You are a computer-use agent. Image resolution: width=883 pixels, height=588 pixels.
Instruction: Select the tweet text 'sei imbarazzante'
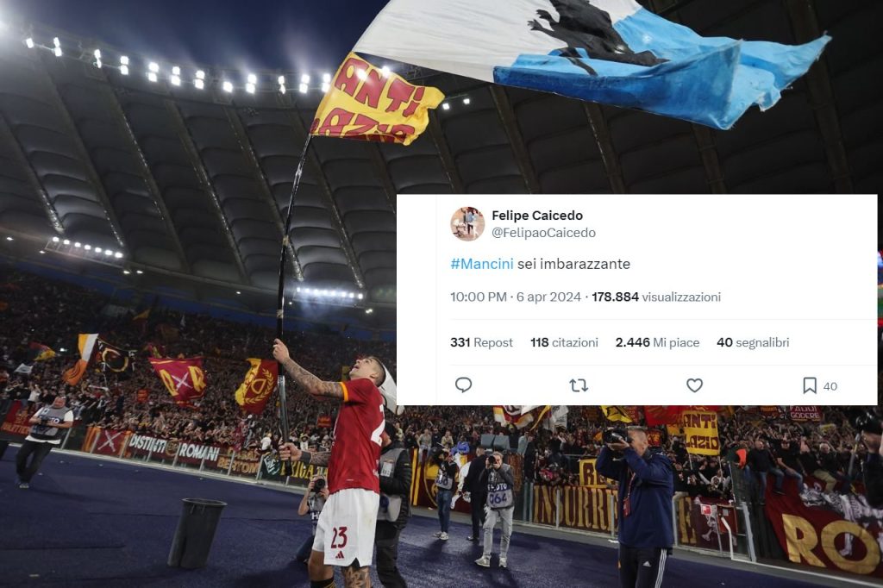[x=573, y=264]
